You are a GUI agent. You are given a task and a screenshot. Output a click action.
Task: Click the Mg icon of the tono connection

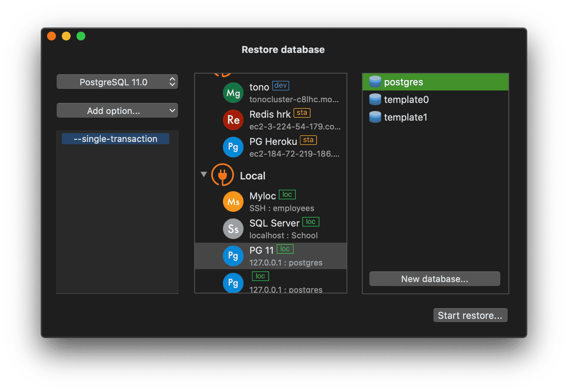pos(233,93)
